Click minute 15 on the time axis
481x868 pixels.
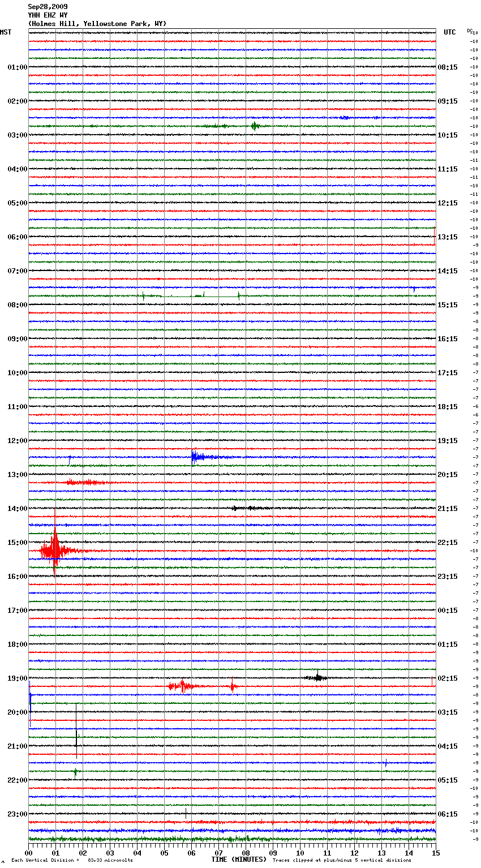pyautogui.click(x=435, y=853)
